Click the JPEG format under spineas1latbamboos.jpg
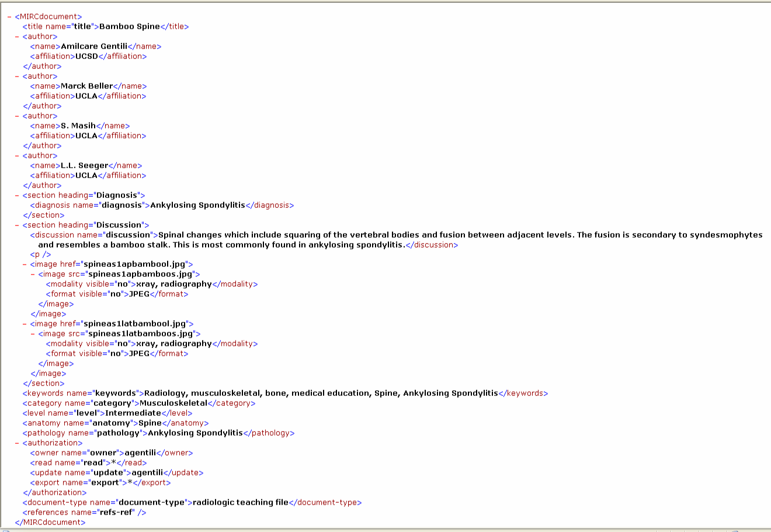 pyautogui.click(x=139, y=354)
